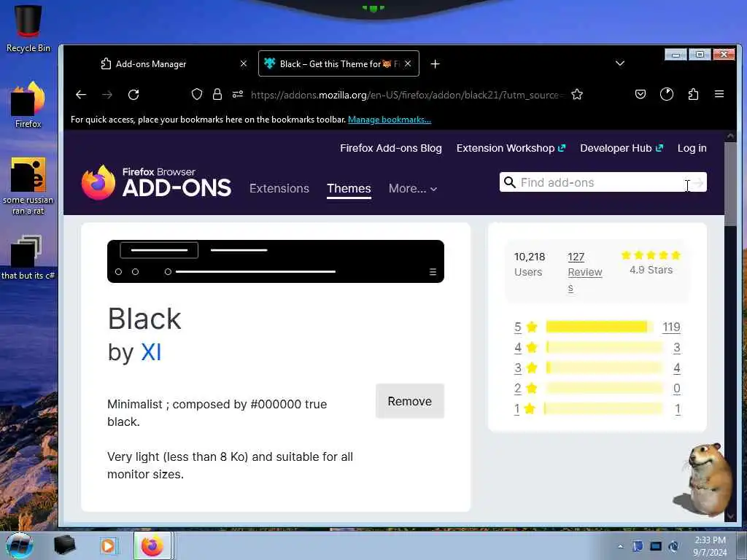
Task: Click the address bar URL field
Action: (407, 95)
